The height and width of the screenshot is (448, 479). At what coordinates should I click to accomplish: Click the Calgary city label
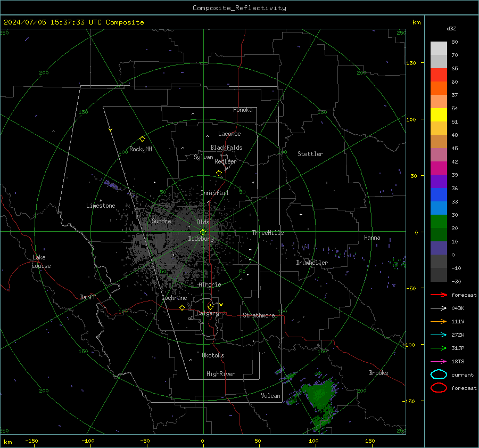208,313
